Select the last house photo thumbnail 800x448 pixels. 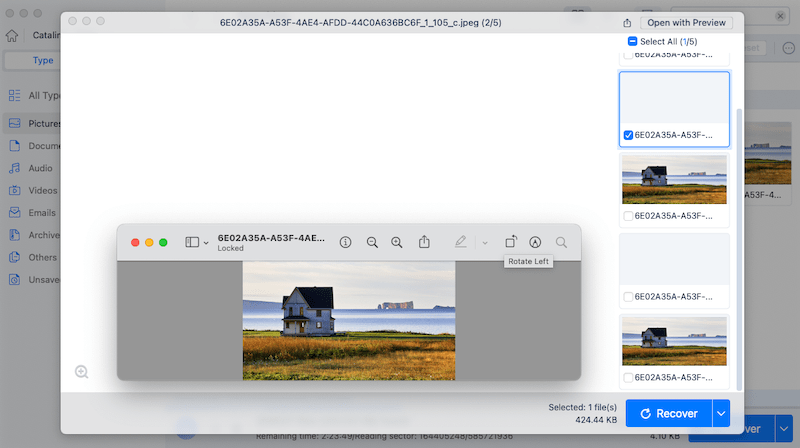click(674, 341)
